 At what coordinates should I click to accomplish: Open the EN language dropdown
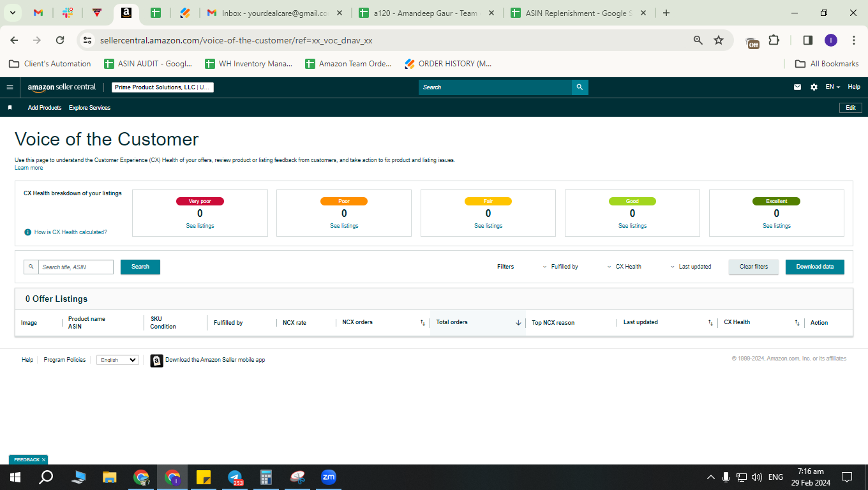(833, 87)
